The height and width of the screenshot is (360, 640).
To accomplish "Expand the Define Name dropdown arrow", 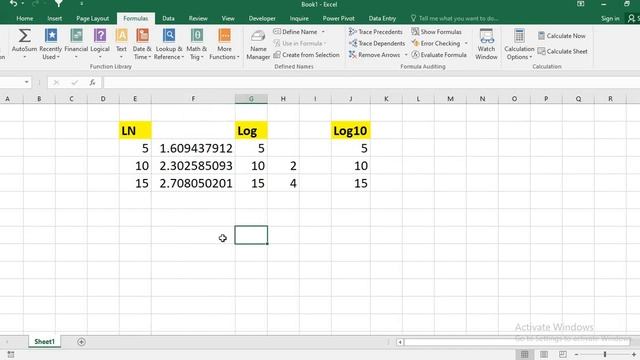I will 323,32.
